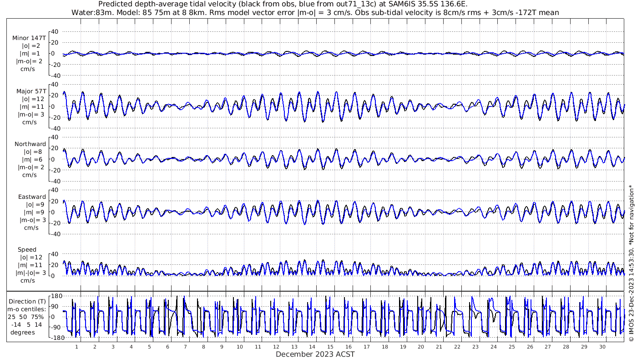This screenshot has width=637, height=364.
Task: Select the 'Northward' panel label
Action: pos(30,144)
